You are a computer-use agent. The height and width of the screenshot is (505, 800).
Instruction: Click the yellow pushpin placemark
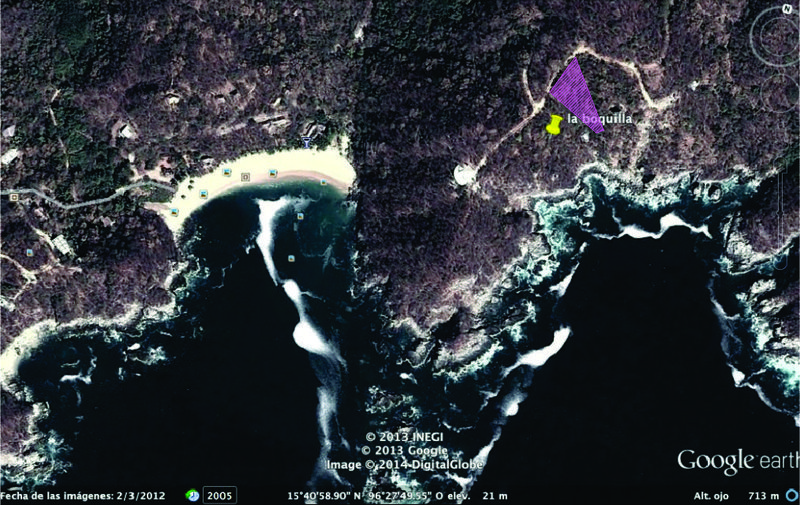554,125
